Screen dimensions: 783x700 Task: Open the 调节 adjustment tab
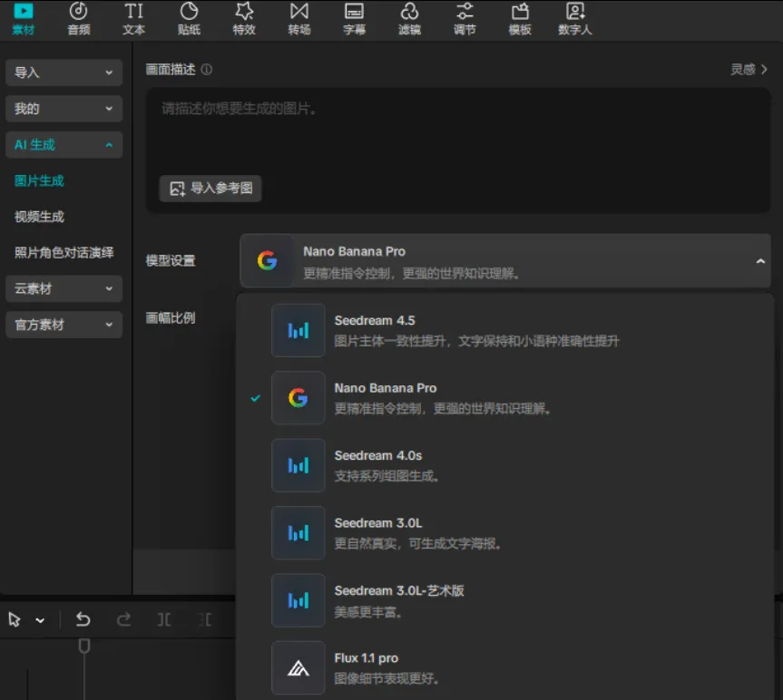(465, 20)
